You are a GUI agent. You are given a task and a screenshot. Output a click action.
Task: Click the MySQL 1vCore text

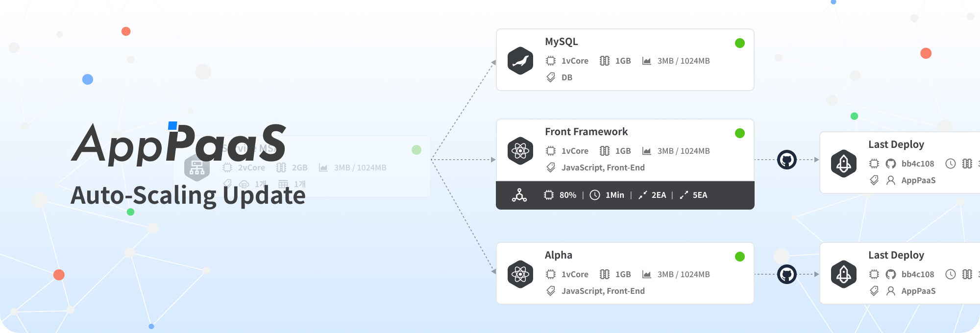pyautogui.click(x=575, y=61)
